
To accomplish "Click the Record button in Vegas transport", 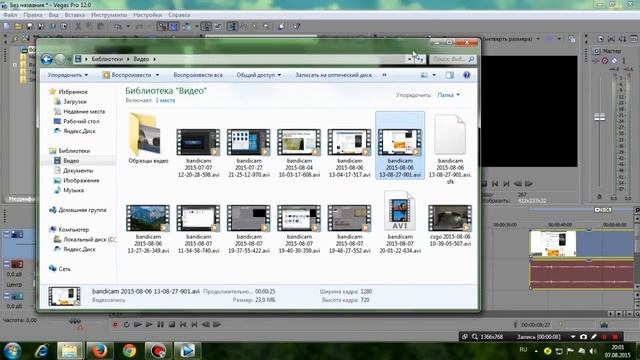I will (x=115, y=324).
